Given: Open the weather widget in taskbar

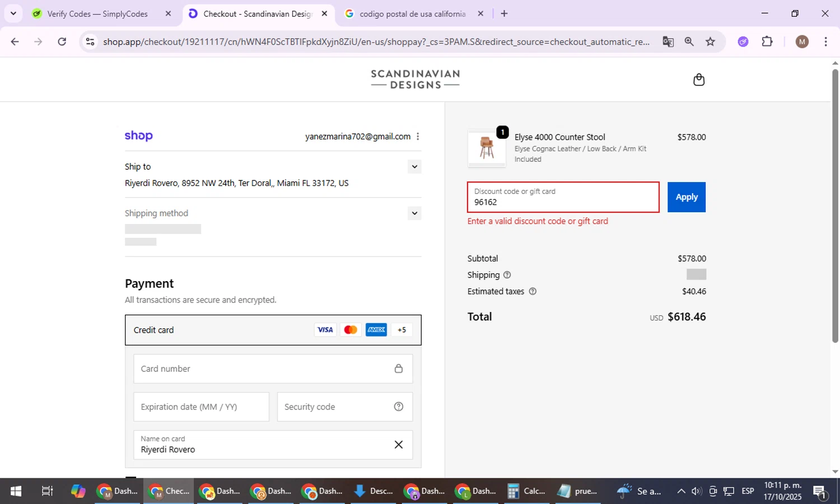Looking at the screenshot, I should coord(639,491).
